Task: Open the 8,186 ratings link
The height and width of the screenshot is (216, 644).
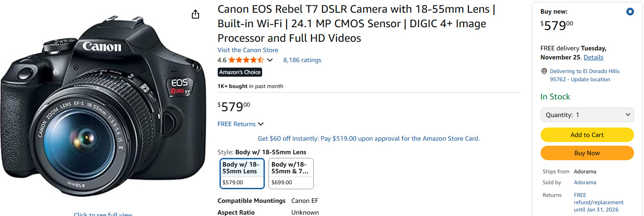Action: pos(302,60)
